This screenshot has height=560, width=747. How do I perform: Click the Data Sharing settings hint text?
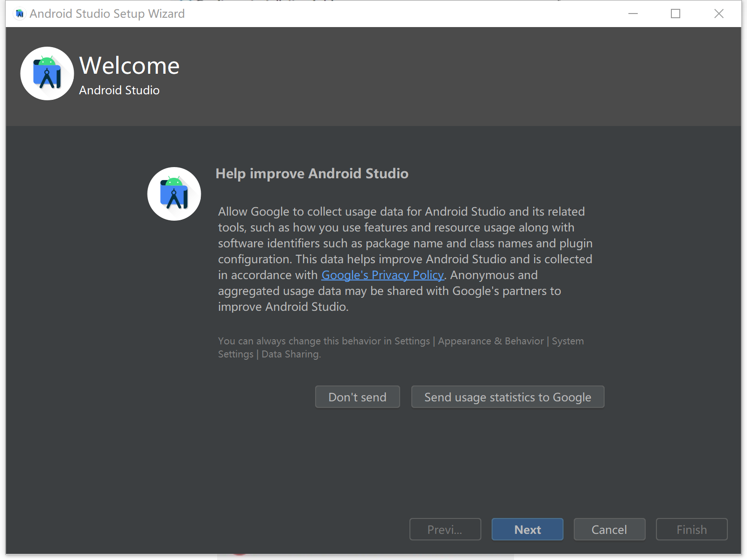click(x=401, y=348)
